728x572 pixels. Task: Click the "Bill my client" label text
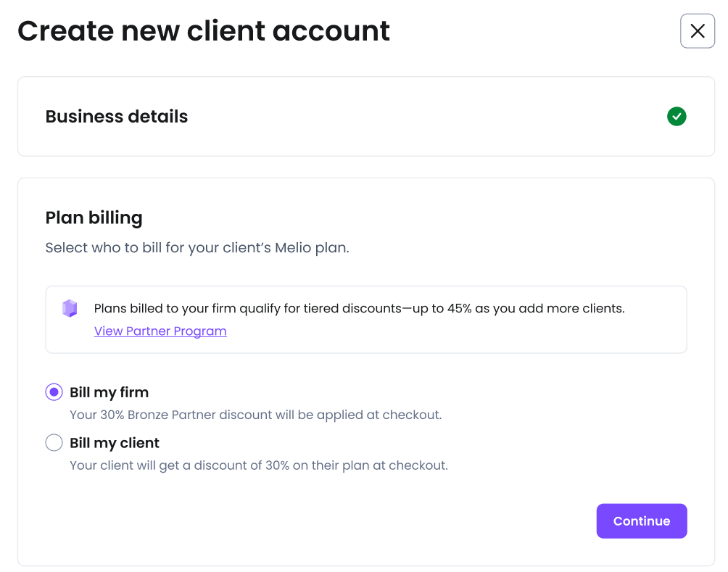point(115,443)
